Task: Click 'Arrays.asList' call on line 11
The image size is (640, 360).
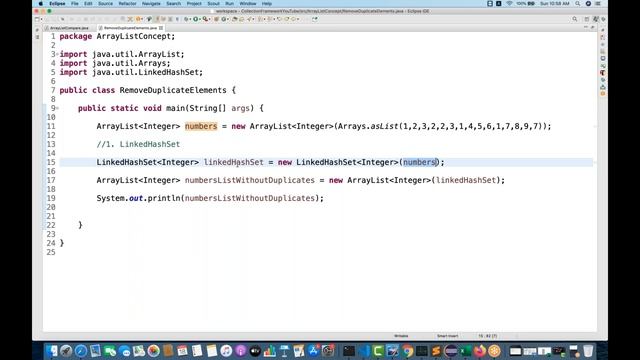Action: point(368,126)
